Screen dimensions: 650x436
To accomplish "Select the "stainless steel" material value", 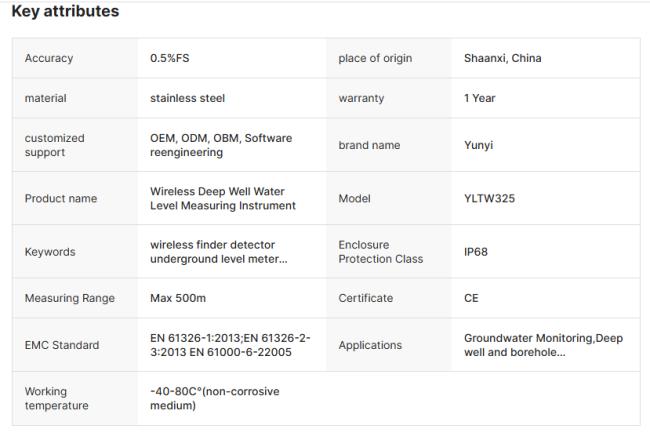I will coord(187,98).
